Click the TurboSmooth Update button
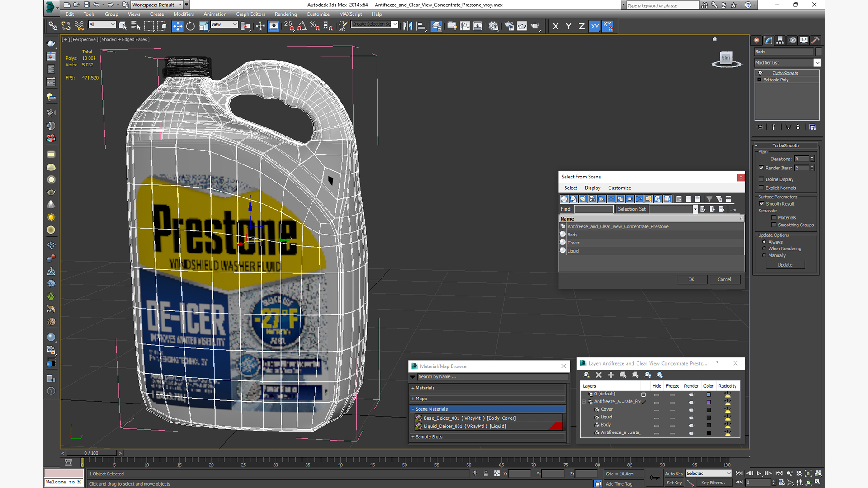The height and width of the screenshot is (488, 868). pos(785,265)
